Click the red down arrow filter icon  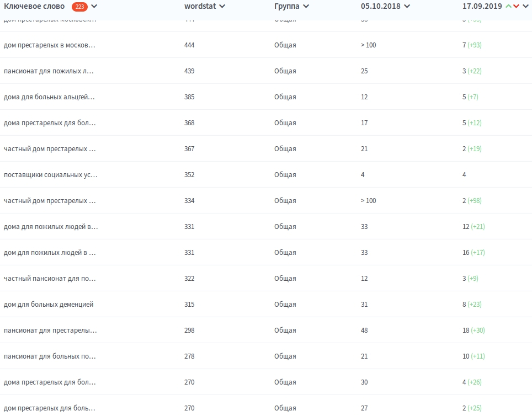[516, 7]
